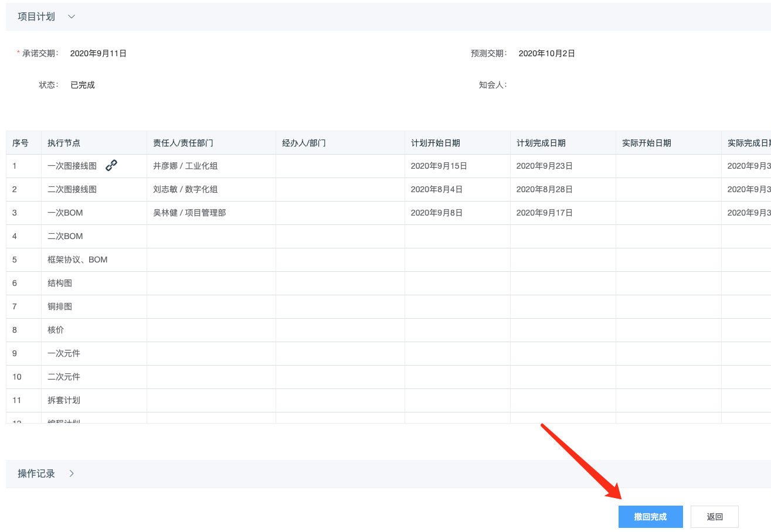Click the link icon beside 一次图接线图
The width and height of the screenshot is (771, 532).
point(111,166)
